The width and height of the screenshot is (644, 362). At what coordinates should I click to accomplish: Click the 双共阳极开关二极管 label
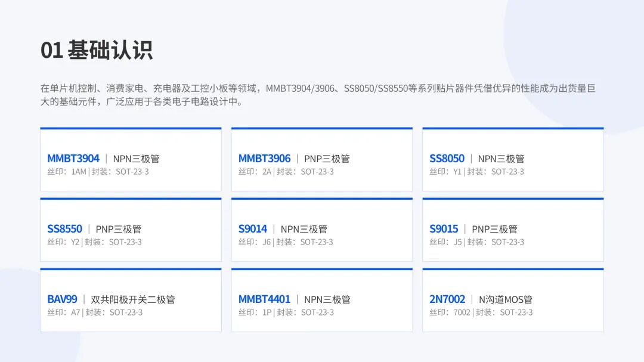[x=133, y=299]
